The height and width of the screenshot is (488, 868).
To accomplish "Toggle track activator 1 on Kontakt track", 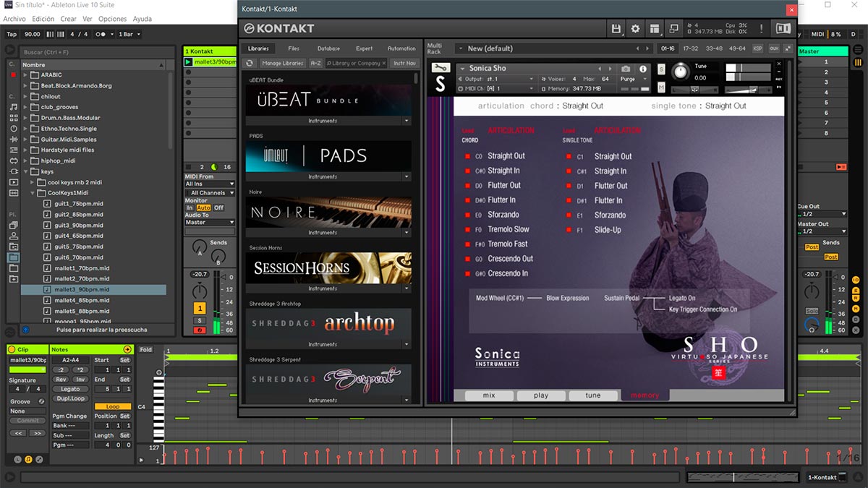I will [199, 309].
